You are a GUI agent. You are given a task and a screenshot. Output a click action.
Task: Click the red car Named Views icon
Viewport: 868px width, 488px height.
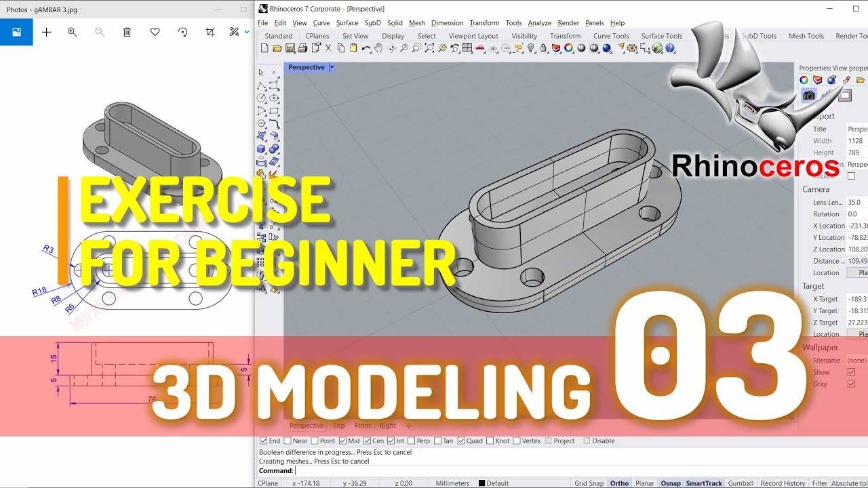pyautogui.click(x=480, y=48)
